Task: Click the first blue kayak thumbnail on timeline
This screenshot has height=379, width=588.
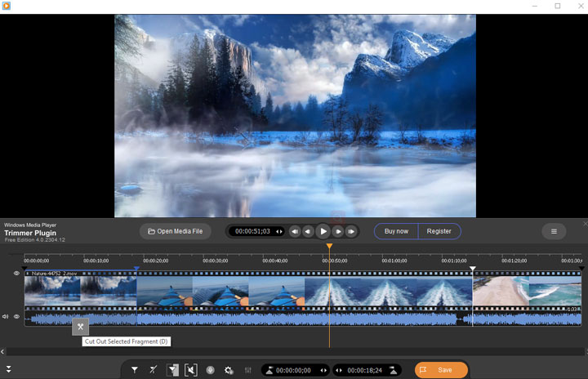Action: coord(165,291)
